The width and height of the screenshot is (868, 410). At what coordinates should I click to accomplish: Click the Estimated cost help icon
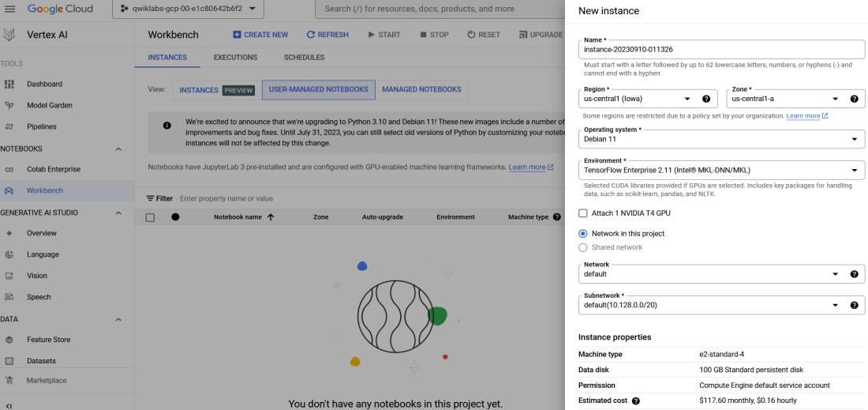click(x=635, y=401)
